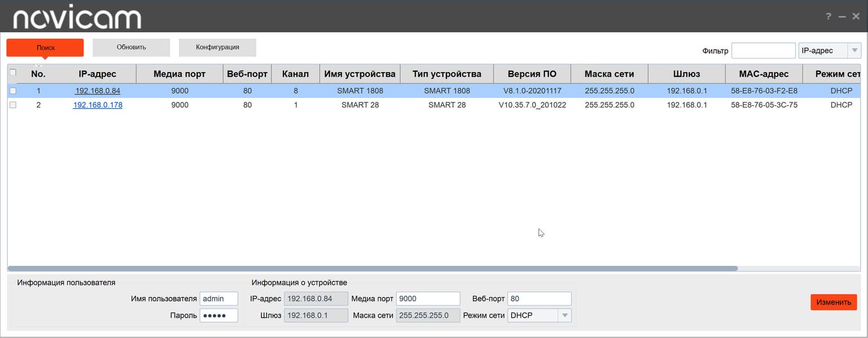Select channel cell with value 8

pyautogui.click(x=295, y=91)
